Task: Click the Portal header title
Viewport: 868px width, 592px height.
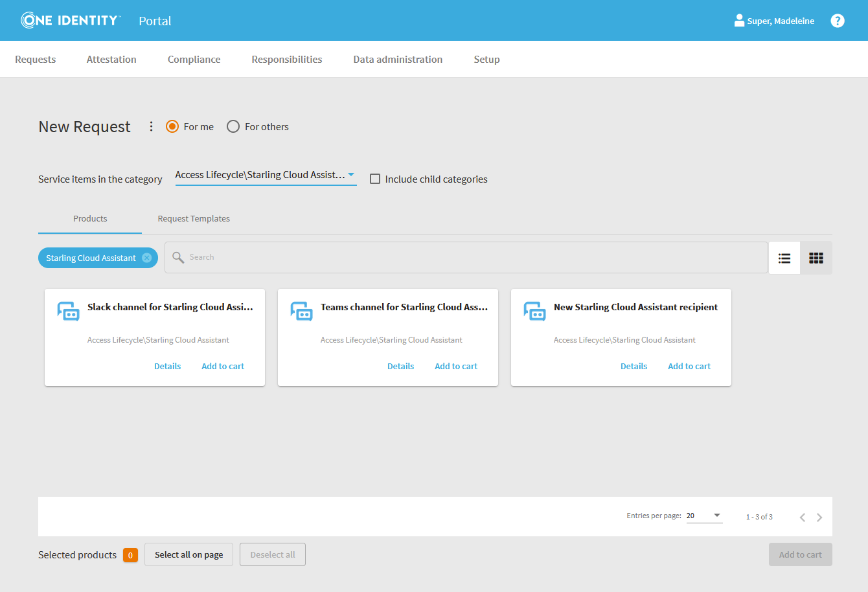Action: tap(155, 21)
